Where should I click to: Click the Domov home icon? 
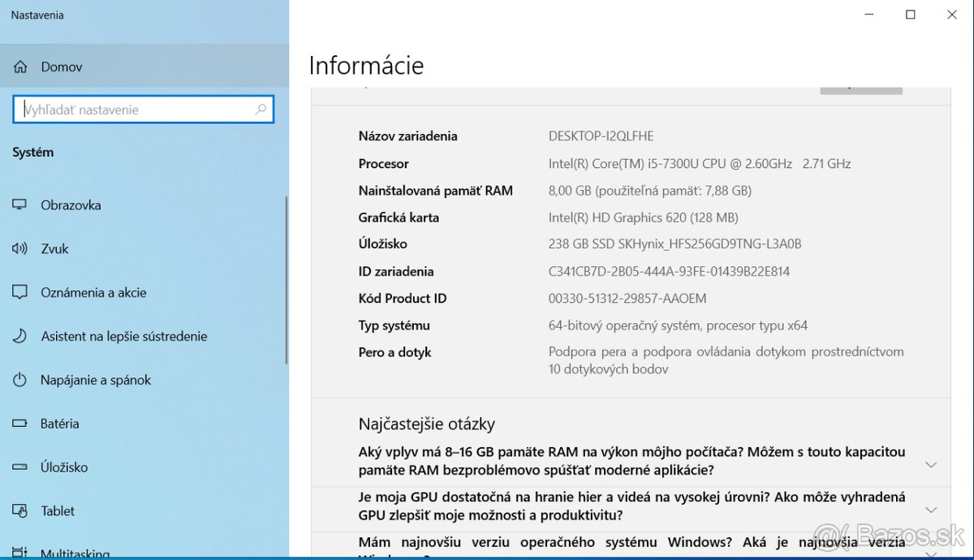click(x=19, y=67)
